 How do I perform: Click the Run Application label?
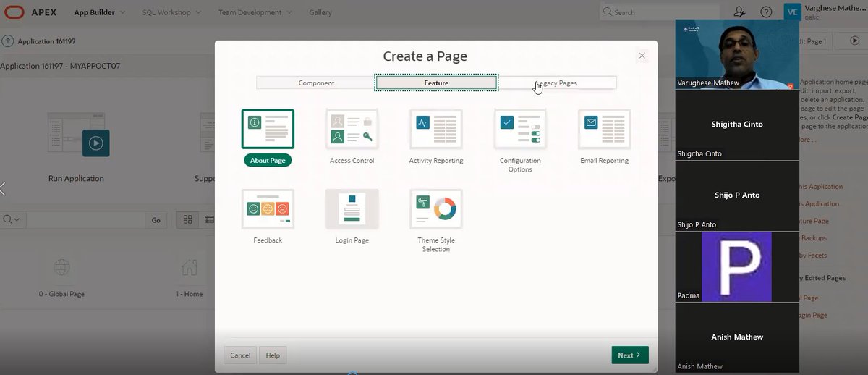pos(76,178)
